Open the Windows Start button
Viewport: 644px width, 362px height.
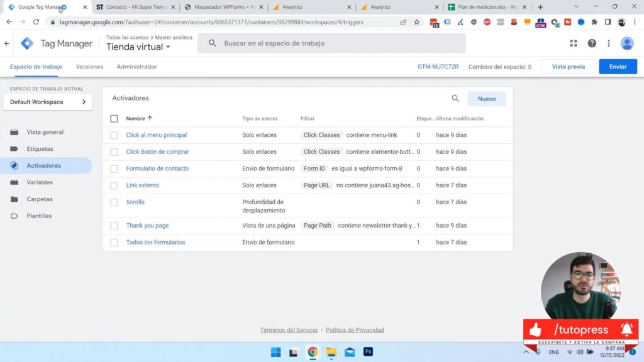(x=275, y=352)
